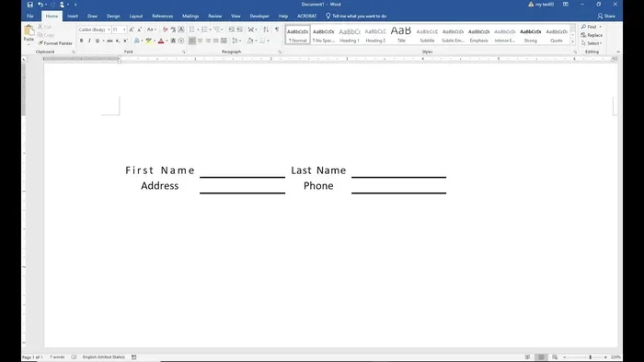Expand the Styles gallery
The width and height of the screenshot is (644, 362).
572,42
